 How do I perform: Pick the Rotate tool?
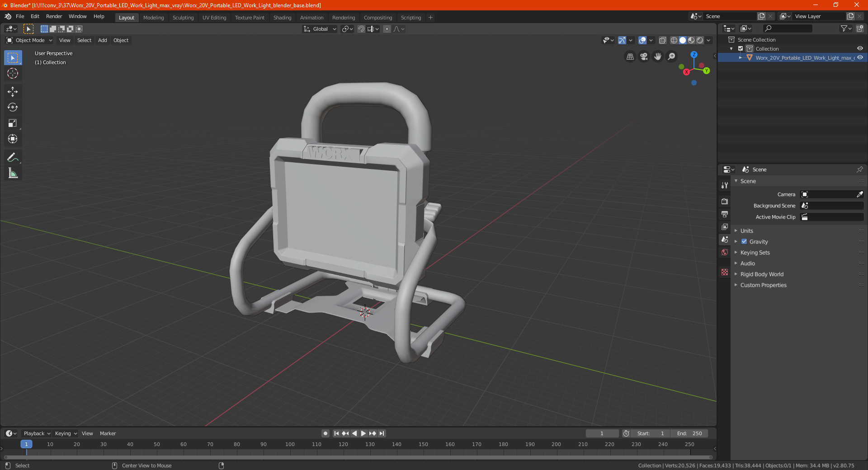pos(13,108)
